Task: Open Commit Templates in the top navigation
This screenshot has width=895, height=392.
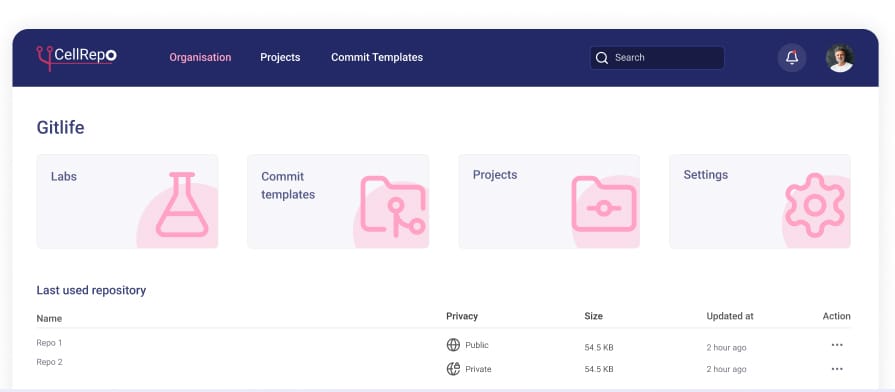Action: (377, 58)
